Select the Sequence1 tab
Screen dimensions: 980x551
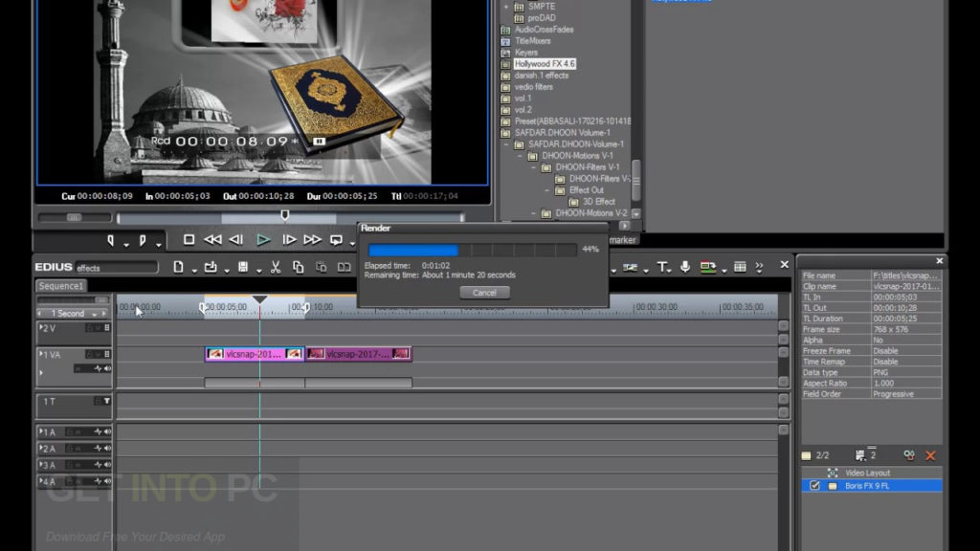pos(60,285)
